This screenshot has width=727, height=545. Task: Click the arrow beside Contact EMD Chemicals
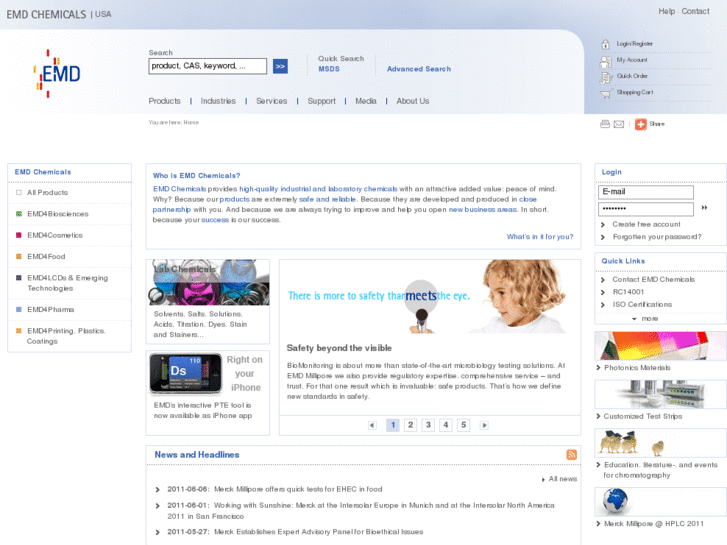[603, 280]
